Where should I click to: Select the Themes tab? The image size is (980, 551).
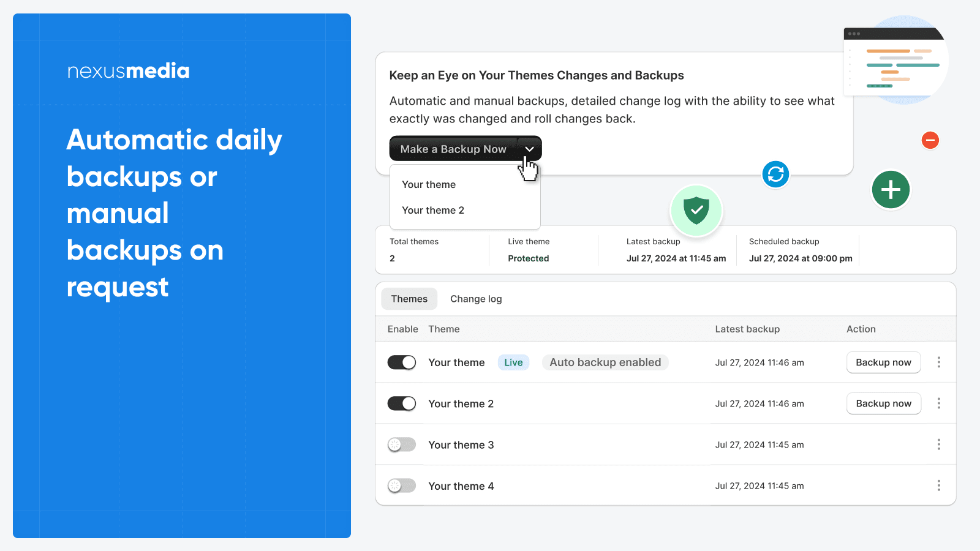[409, 299]
